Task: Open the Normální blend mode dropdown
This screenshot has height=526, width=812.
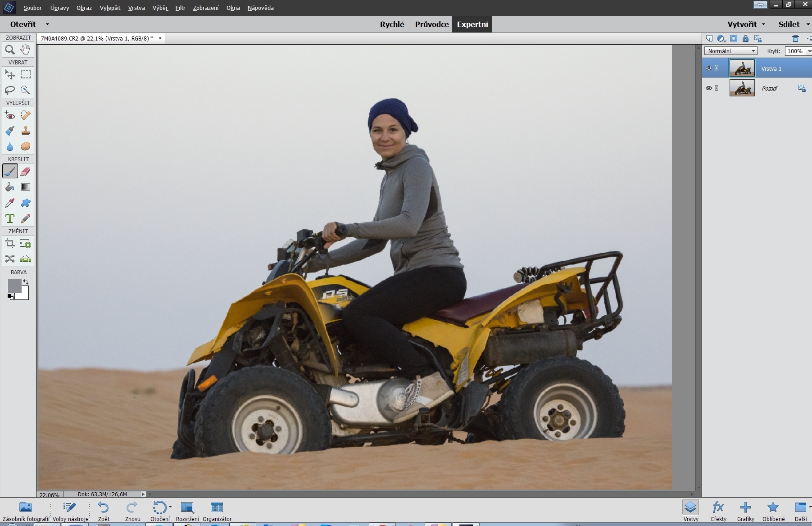Action: (730, 51)
